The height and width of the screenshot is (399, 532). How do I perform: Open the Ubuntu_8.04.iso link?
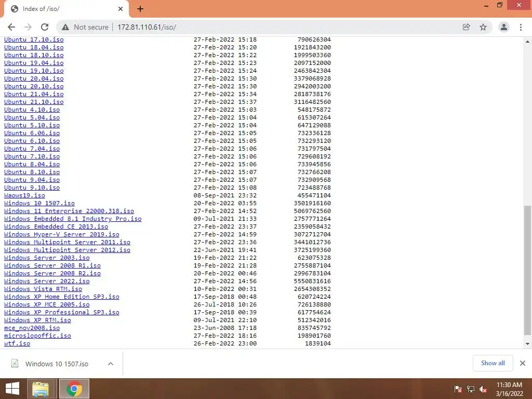pyautogui.click(x=32, y=165)
